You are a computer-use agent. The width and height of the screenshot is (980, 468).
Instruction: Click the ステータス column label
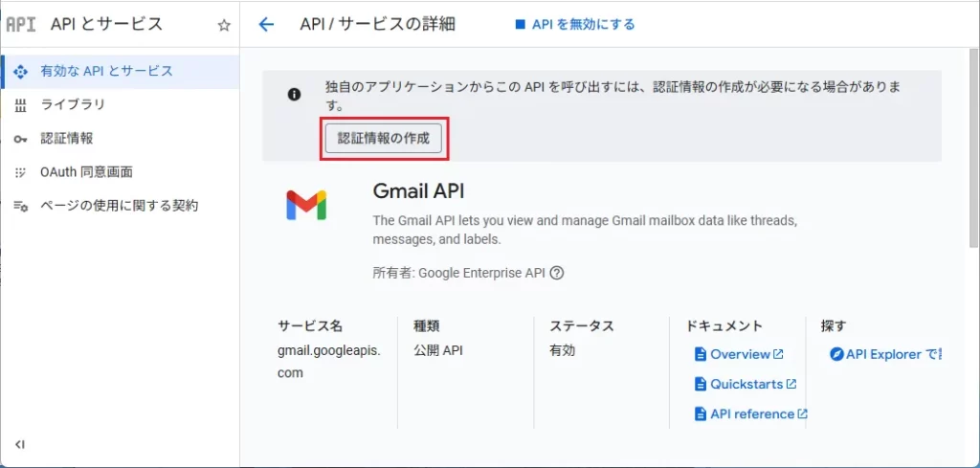pos(582,325)
